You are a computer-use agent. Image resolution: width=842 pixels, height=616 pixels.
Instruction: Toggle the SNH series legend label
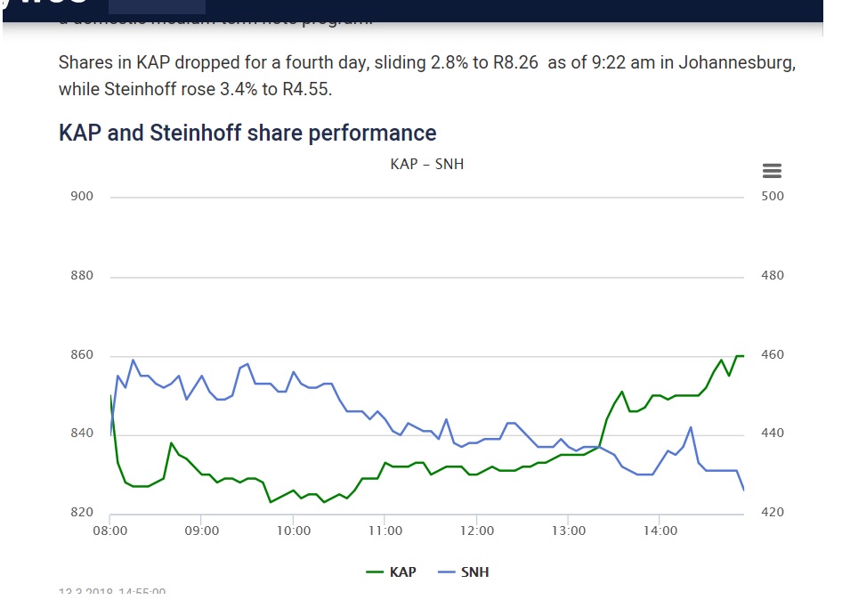click(x=474, y=571)
